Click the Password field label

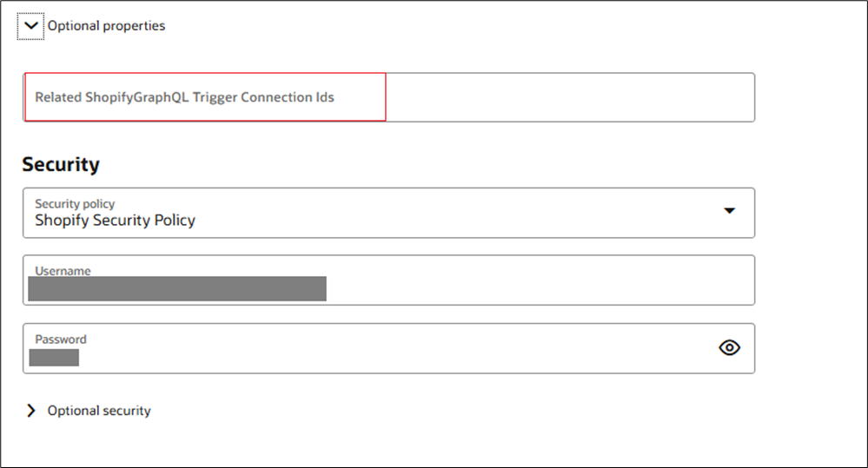(61, 339)
